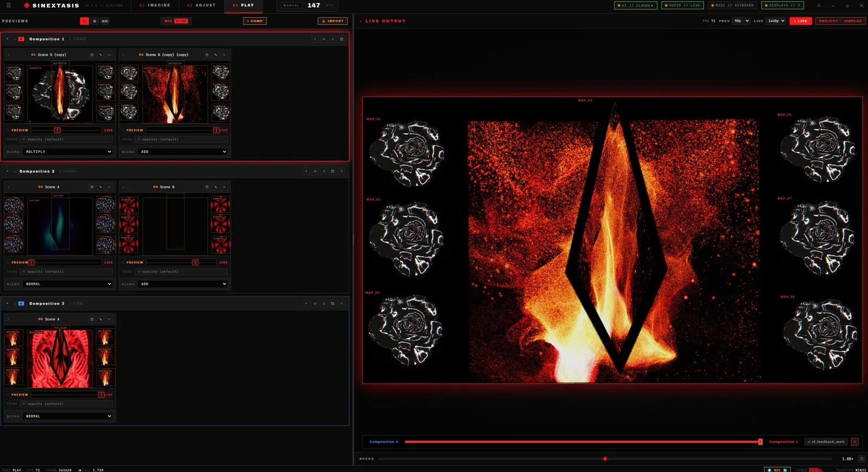The width and height of the screenshot is (868, 472).
Task: Open ADD blend dropdown for scene 02
Action: (x=183, y=152)
